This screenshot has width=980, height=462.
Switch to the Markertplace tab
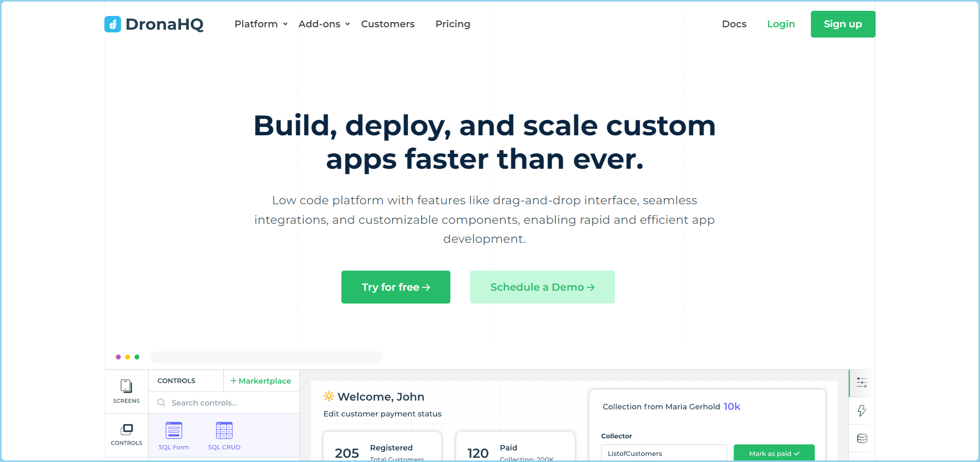click(x=261, y=381)
